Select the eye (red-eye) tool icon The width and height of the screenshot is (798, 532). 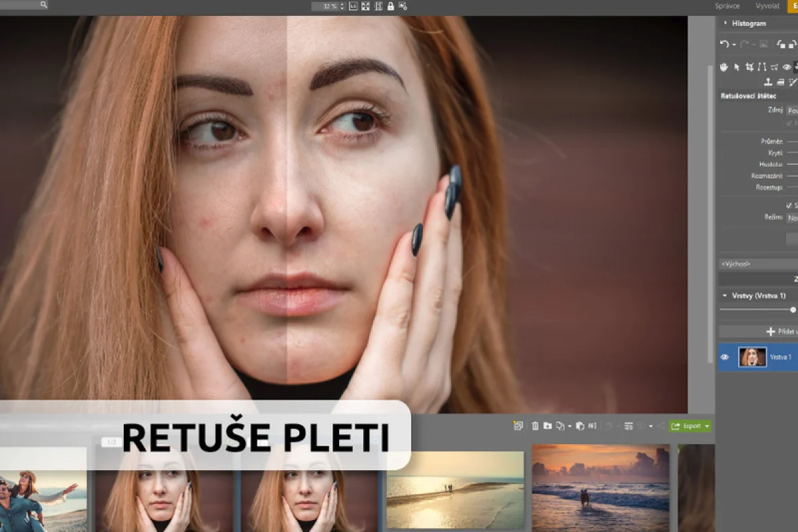pos(787,67)
